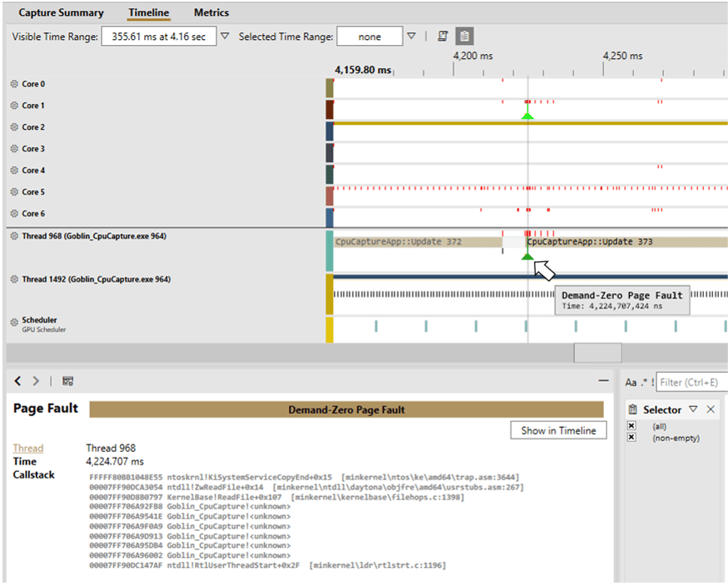Select the CpuCaptureApp::Update 373 event bar
This screenshot has height=586, width=728.
[626, 241]
